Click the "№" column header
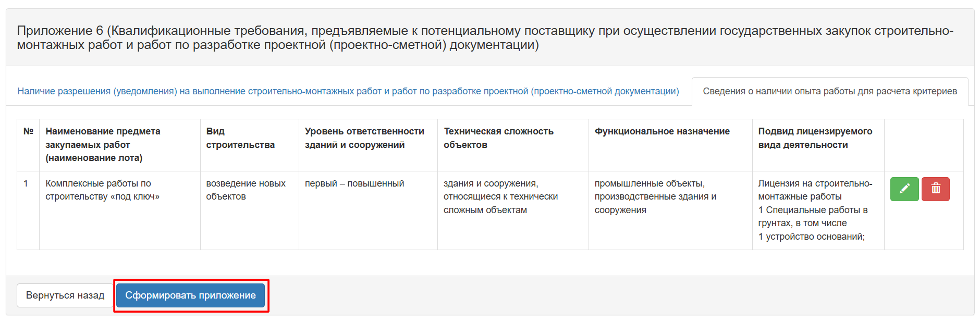Viewport: 980px width, 322px height. 28,131
